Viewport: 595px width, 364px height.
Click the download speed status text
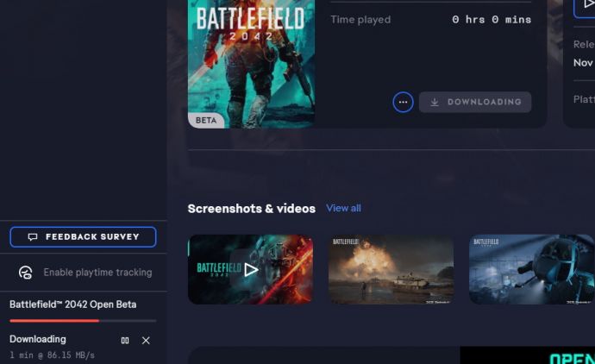pos(52,355)
